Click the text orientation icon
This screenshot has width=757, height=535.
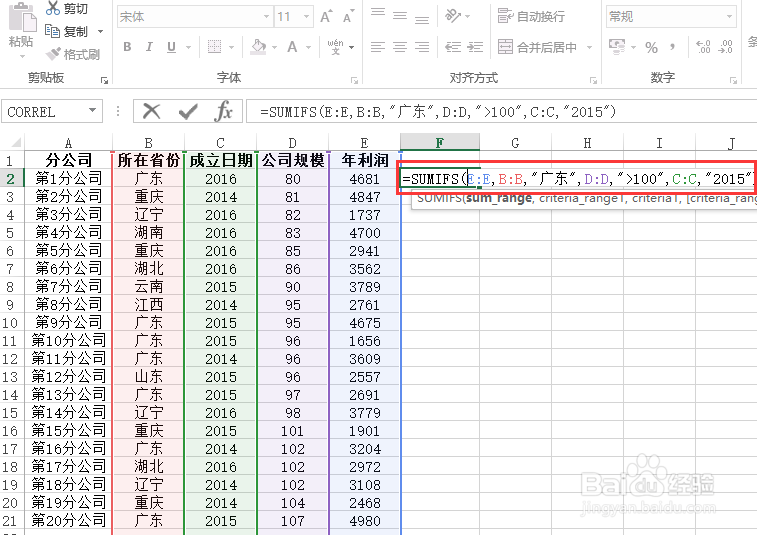[x=452, y=16]
